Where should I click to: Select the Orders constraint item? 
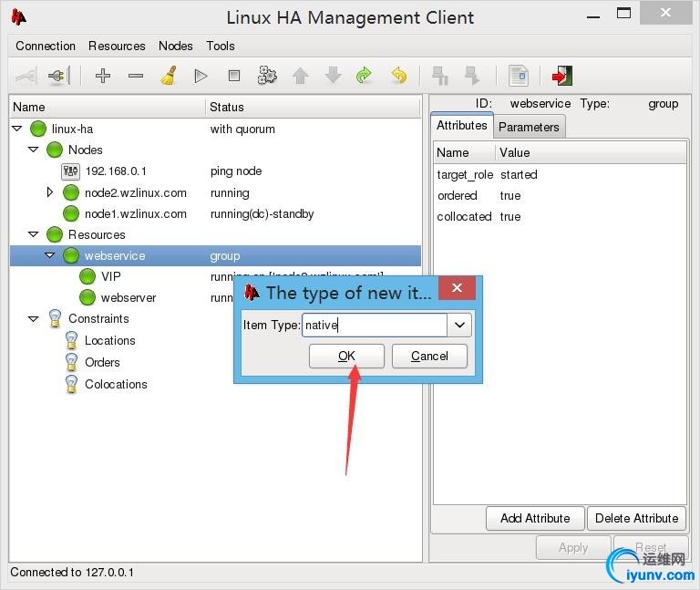click(102, 362)
